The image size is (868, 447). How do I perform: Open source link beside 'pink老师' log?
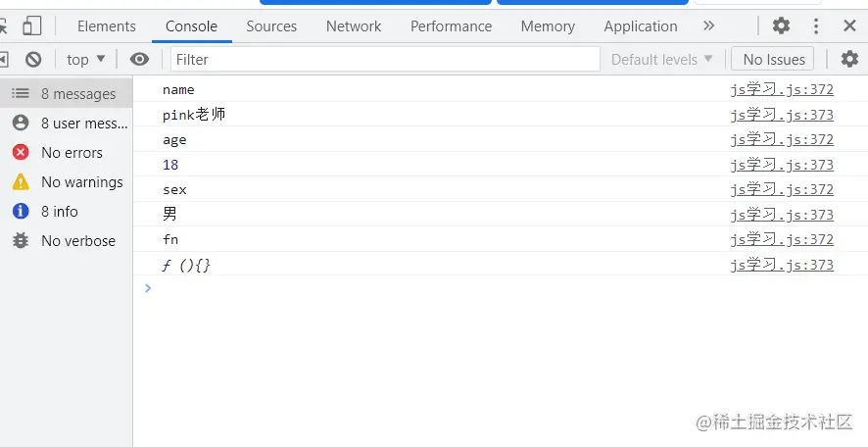782,115
